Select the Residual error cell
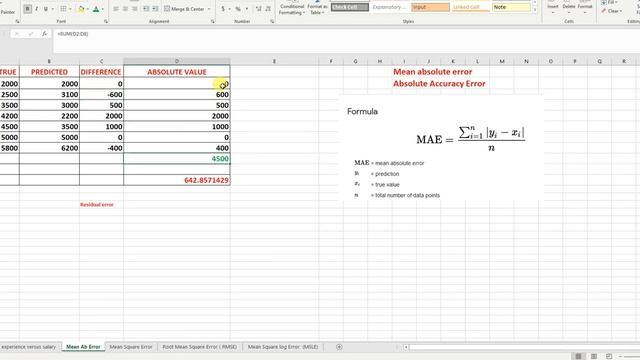Image resolution: width=640 pixels, height=360 pixels. click(101, 204)
